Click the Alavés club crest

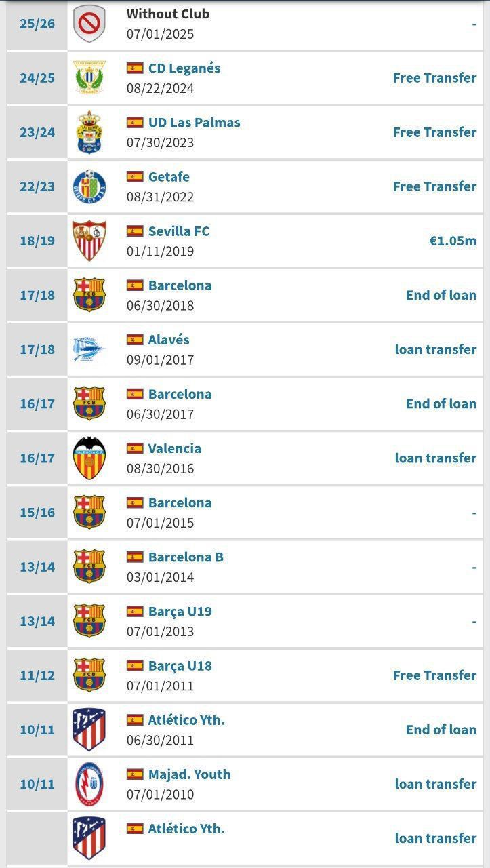[89, 349]
